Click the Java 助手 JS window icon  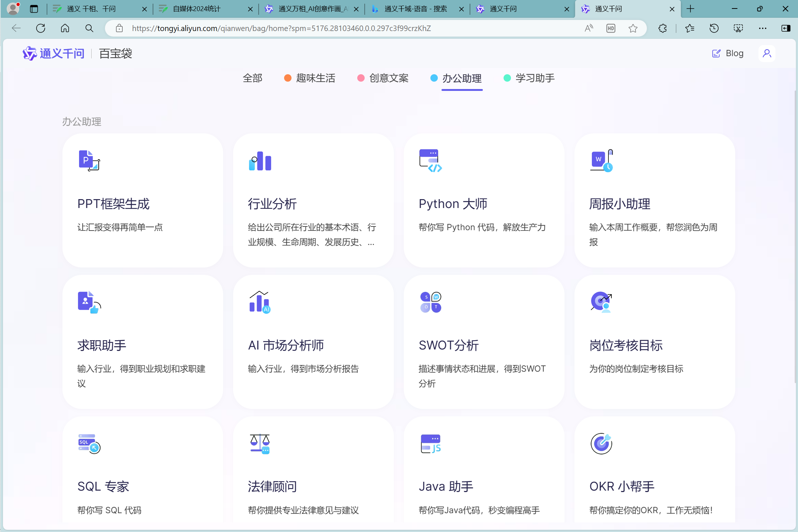pyautogui.click(x=431, y=444)
